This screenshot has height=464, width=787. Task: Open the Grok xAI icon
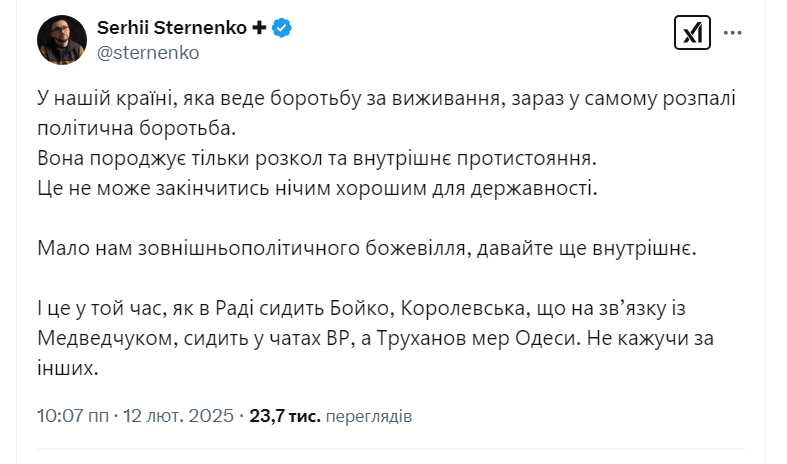(x=692, y=33)
